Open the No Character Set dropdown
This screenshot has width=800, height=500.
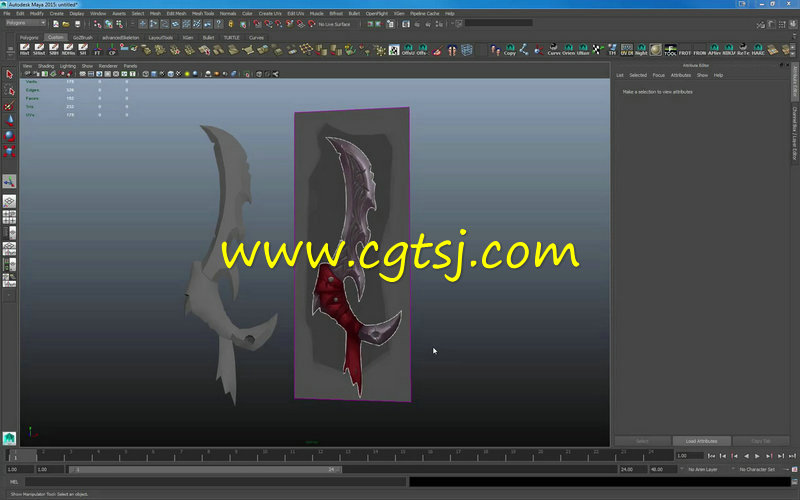coord(757,469)
